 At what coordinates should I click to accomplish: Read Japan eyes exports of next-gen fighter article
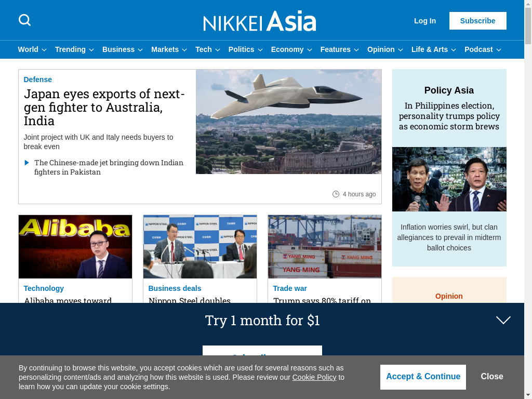pos(104,107)
